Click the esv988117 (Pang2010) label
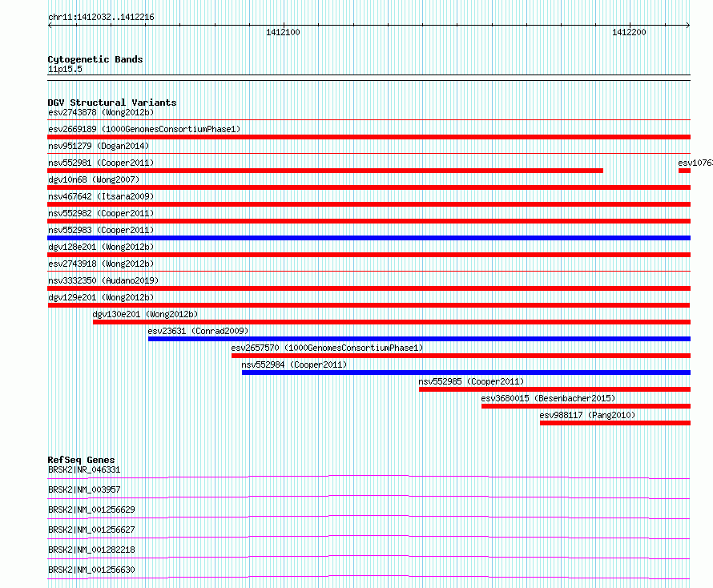The width and height of the screenshot is (713, 588). click(x=587, y=415)
